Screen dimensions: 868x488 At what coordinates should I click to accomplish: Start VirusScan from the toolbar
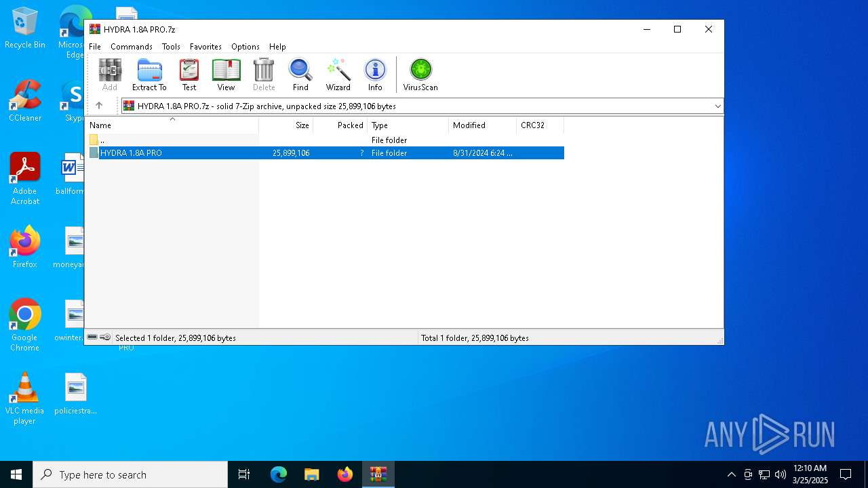tap(420, 75)
